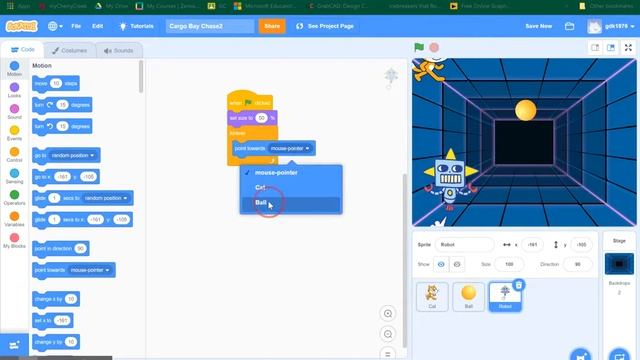
Task: Click the sprite y position field
Action: tap(581, 244)
